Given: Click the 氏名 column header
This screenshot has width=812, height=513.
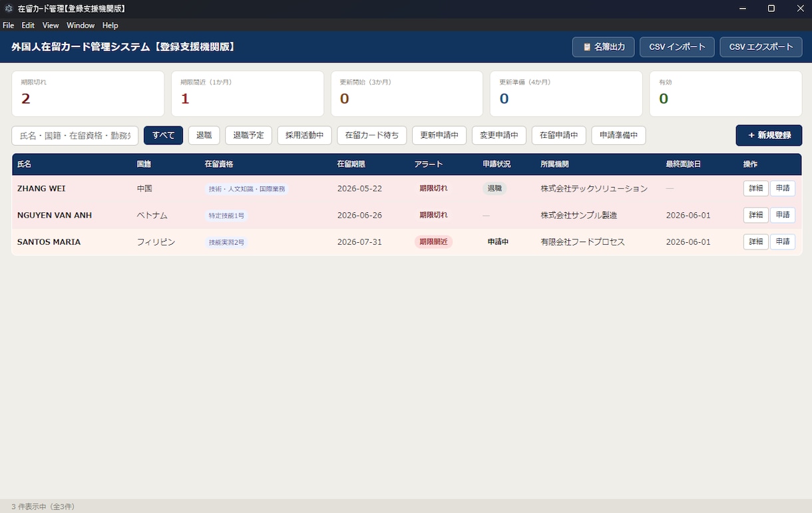Looking at the screenshot, I should tap(24, 164).
